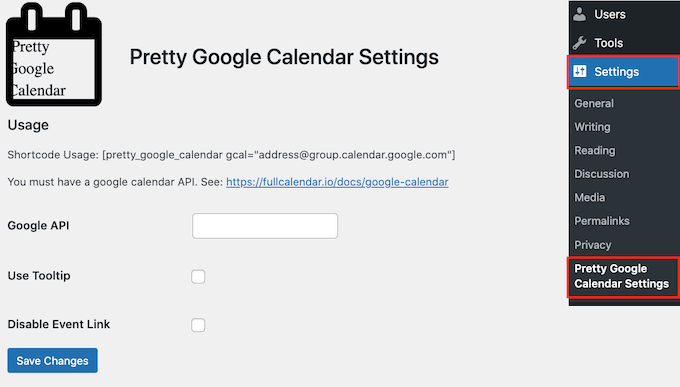Viewport: 680px width, 387px height.
Task: Click the Settings sliders icon
Action: [x=580, y=71]
